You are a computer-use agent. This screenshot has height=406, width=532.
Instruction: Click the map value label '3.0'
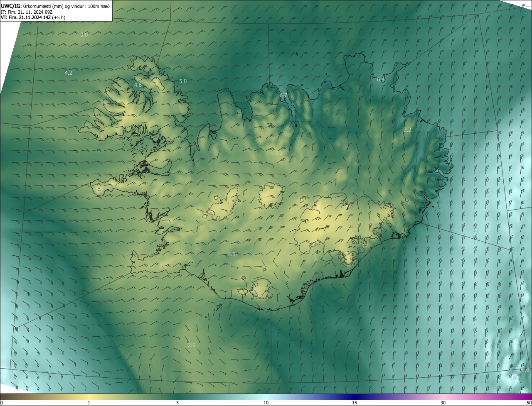(x=84, y=35)
